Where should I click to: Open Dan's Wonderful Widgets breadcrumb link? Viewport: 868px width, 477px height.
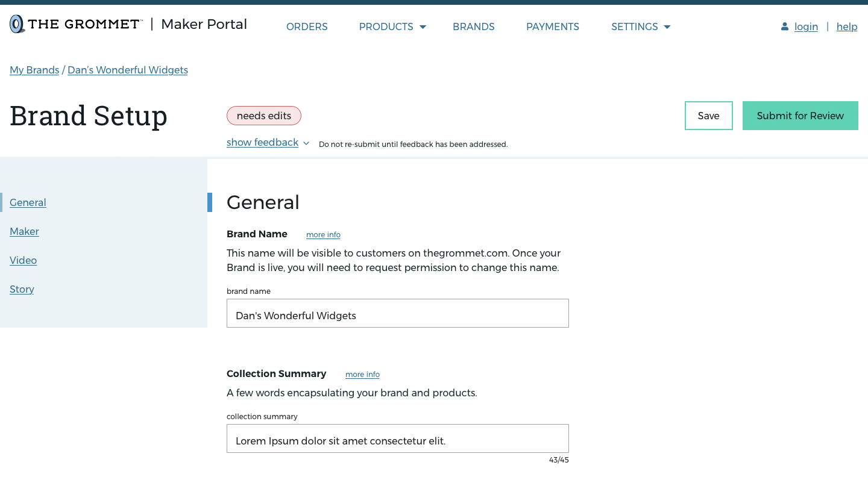[x=128, y=70]
